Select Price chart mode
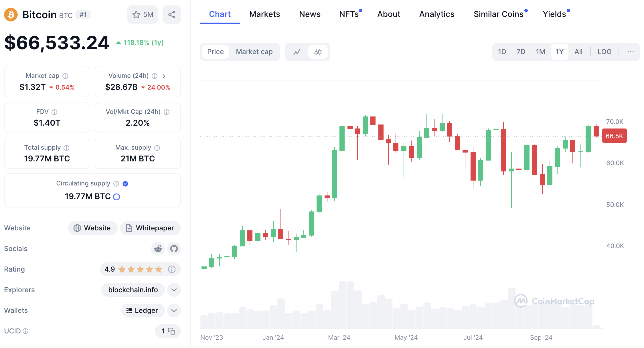Screen dimensions: 644x348 216,52
